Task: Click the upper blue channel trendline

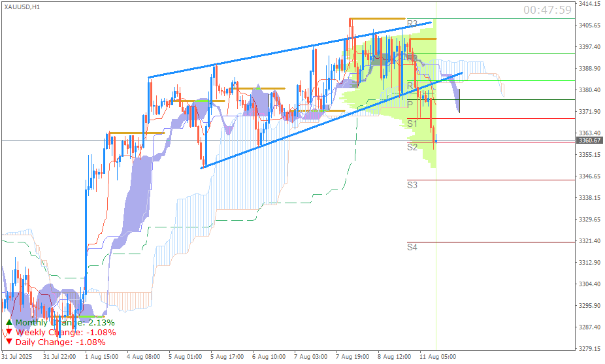Action: click(x=289, y=50)
